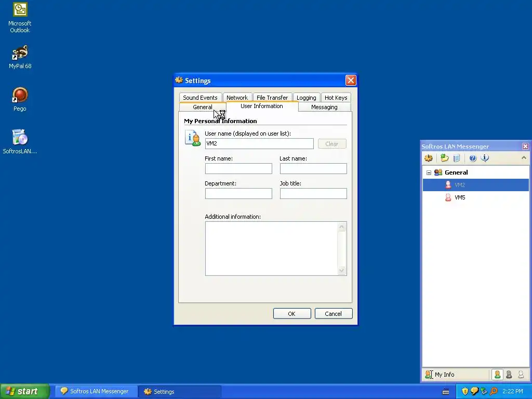
Task: Set status to Busy with dark user icon
Action: (509, 375)
